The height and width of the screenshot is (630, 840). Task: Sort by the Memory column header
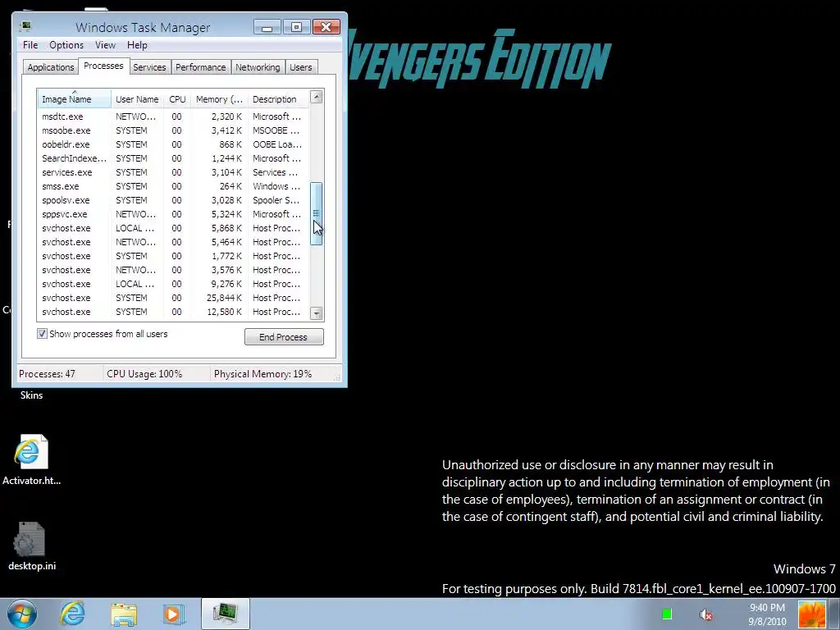(x=219, y=99)
